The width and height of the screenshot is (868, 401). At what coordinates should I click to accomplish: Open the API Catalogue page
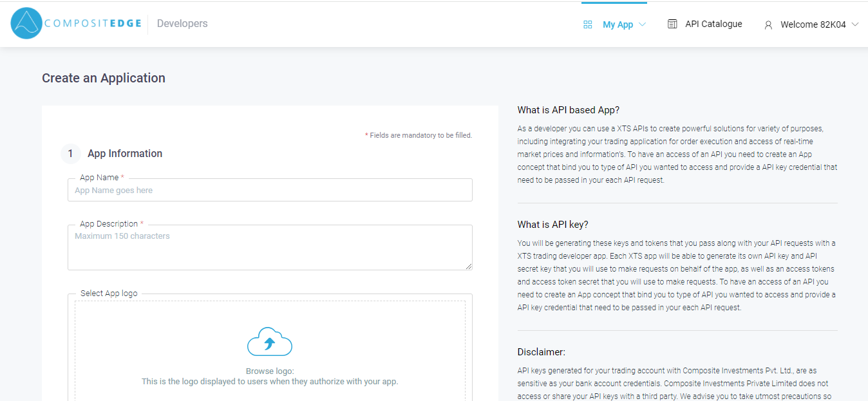point(713,24)
